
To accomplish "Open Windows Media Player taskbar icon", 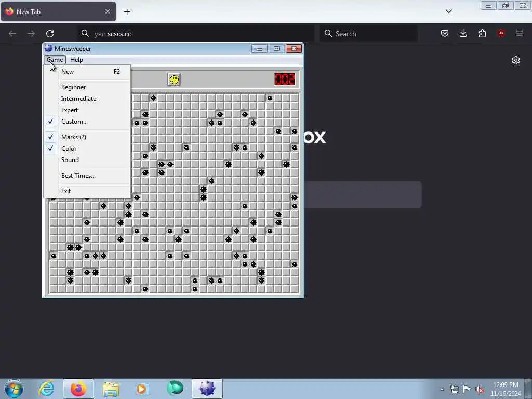I will (x=142, y=389).
